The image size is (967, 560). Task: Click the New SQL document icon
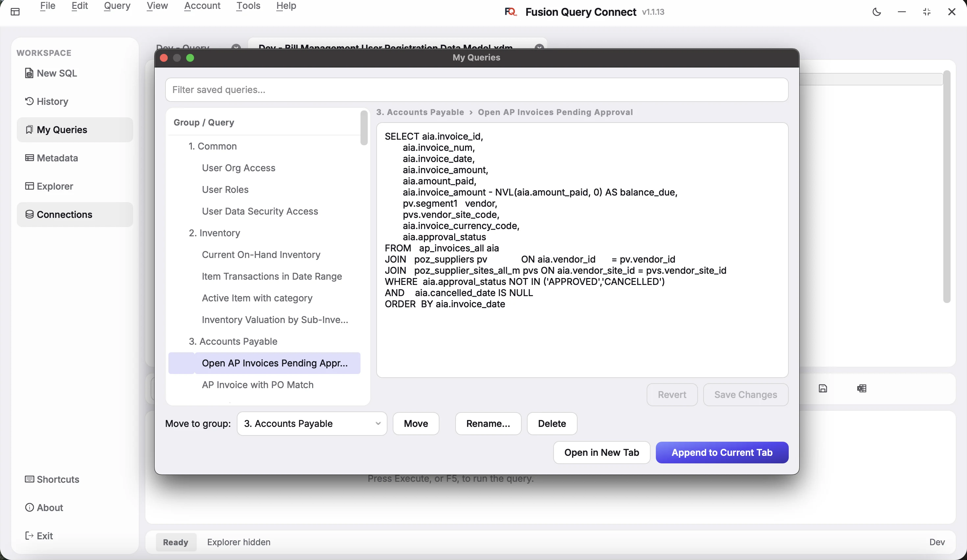pyautogui.click(x=29, y=73)
